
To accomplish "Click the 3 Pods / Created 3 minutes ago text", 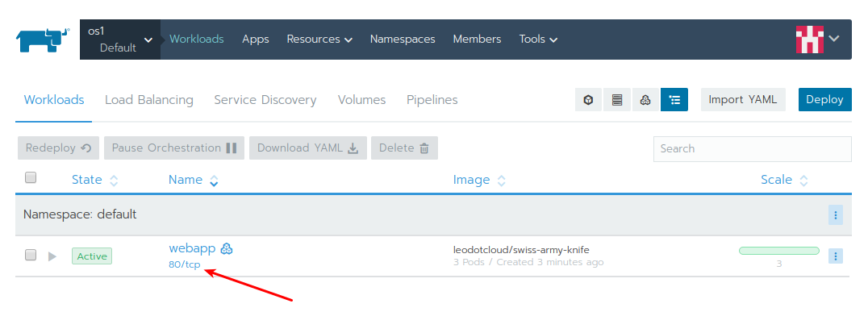I will (x=528, y=262).
